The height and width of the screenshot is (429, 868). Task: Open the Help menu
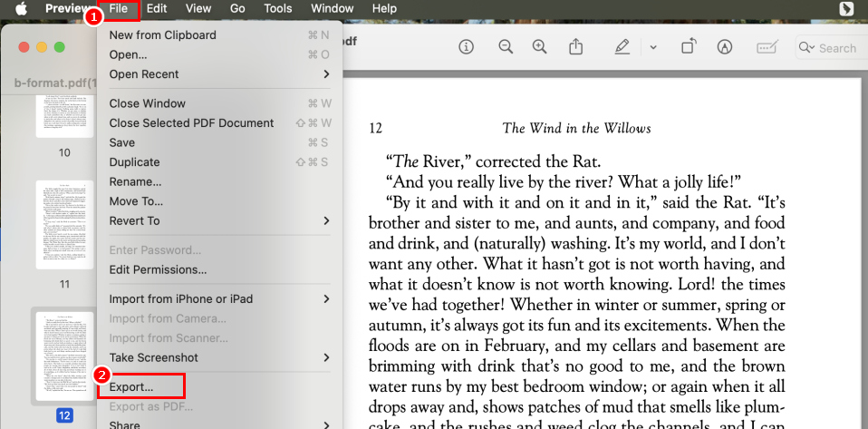384,8
